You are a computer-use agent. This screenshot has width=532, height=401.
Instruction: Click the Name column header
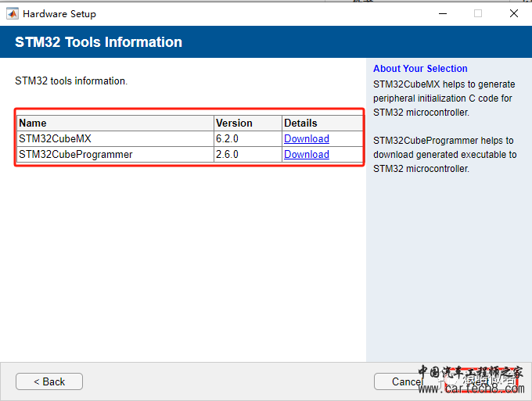click(115, 123)
